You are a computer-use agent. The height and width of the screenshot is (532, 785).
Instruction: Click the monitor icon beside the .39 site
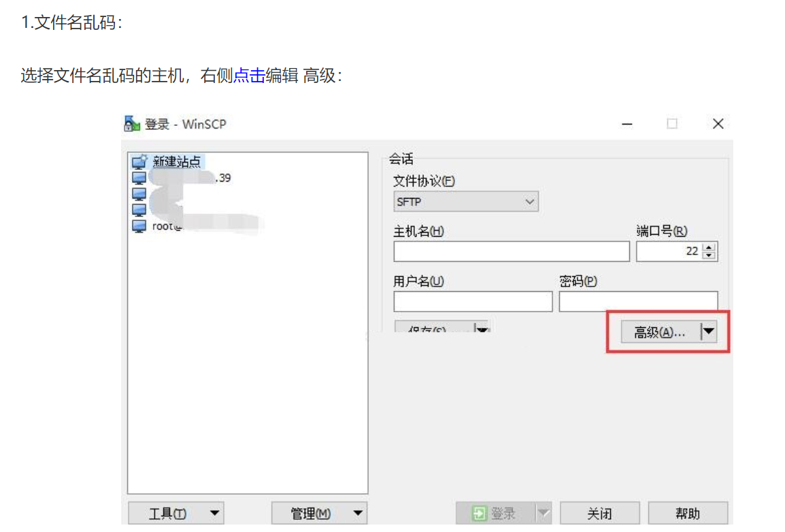(x=139, y=178)
